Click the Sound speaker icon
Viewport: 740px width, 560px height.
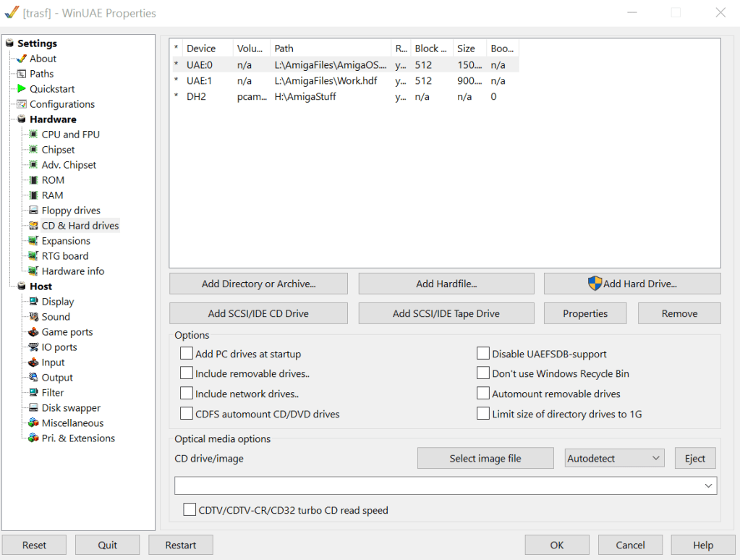pyautogui.click(x=33, y=317)
